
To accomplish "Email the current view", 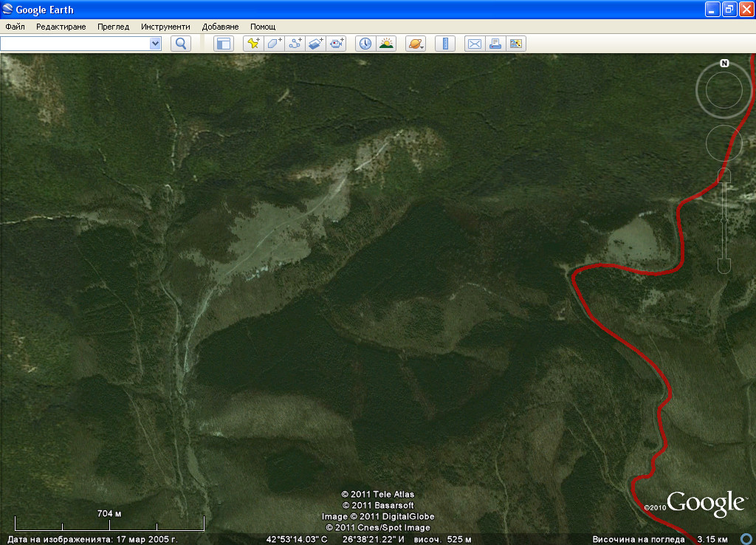I will pos(475,44).
